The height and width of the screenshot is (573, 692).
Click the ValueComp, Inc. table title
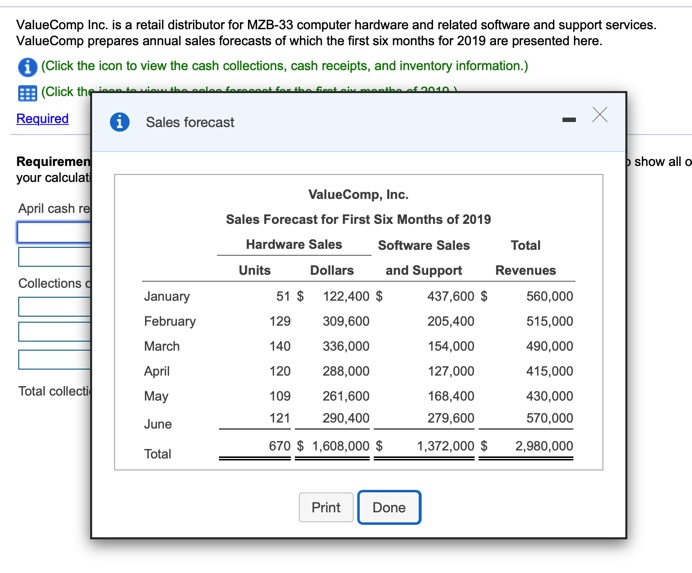point(358,195)
